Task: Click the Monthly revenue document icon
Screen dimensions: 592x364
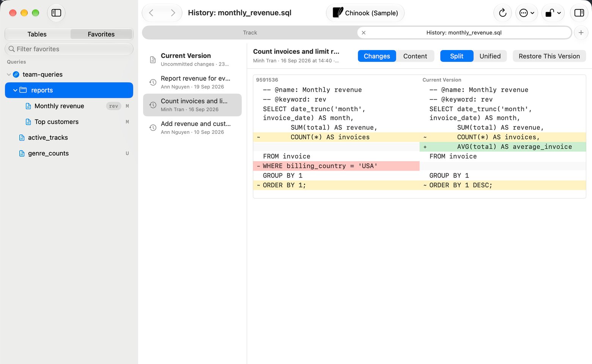Action: coord(28,106)
